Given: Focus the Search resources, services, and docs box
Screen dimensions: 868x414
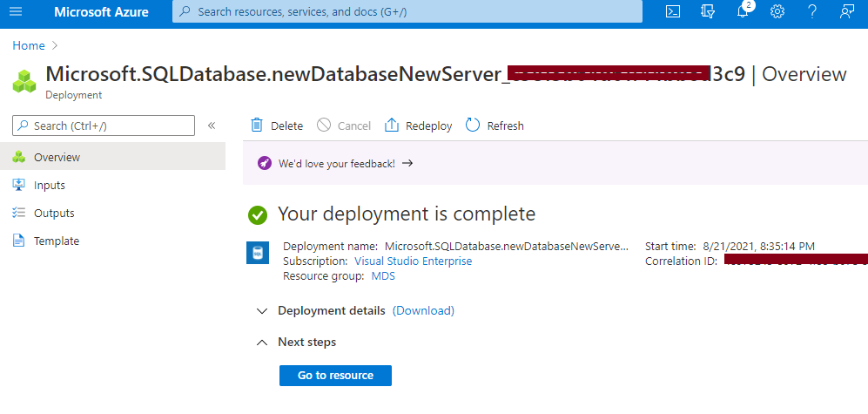Looking at the screenshot, I should pos(407,12).
